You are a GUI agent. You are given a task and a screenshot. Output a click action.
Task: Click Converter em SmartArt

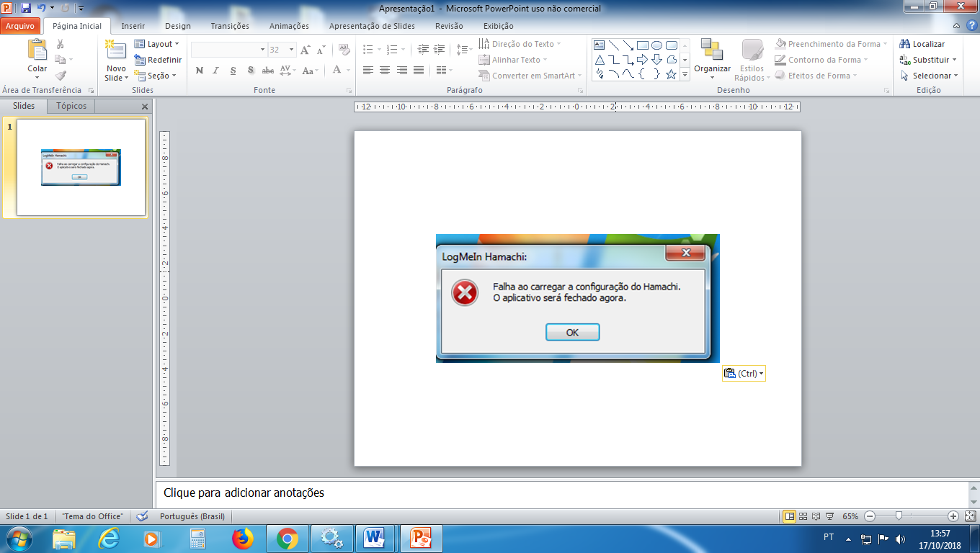[x=530, y=76]
